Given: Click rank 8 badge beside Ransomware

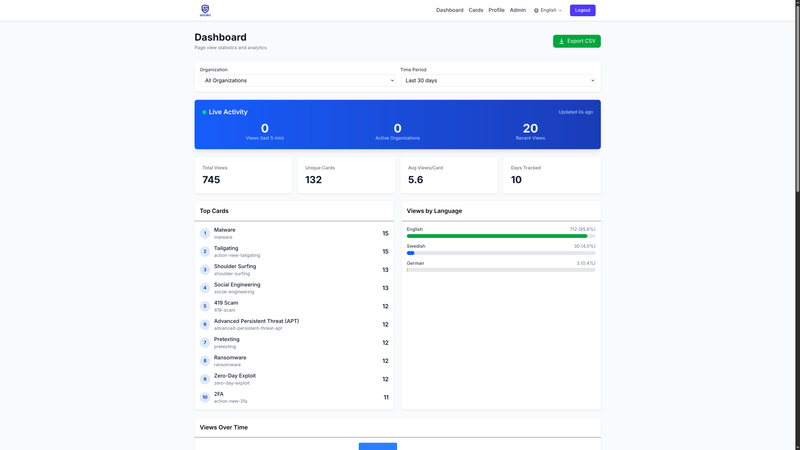Looking at the screenshot, I should (205, 361).
